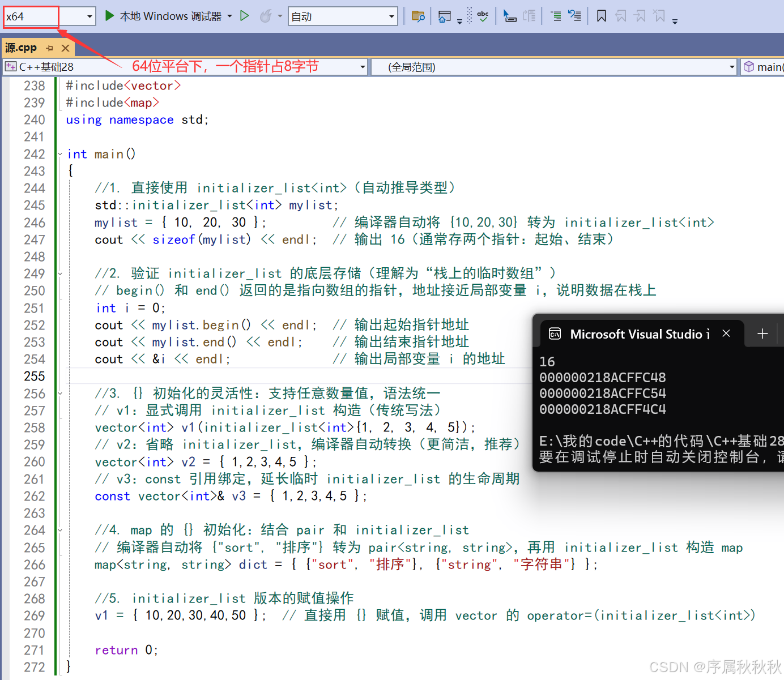Viewport: 784px width, 680px height.
Task: Click console address 000000218ACFF4C4
Action: point(603,409)
